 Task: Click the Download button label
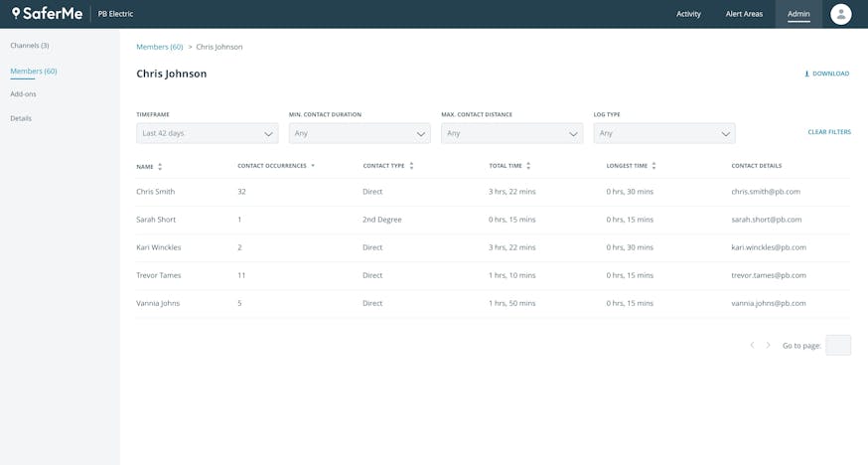pyautogui.click(x=830, y=74)
